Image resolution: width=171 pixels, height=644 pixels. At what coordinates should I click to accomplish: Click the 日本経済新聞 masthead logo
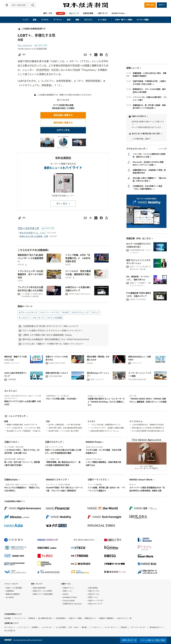tap(85, 5)
